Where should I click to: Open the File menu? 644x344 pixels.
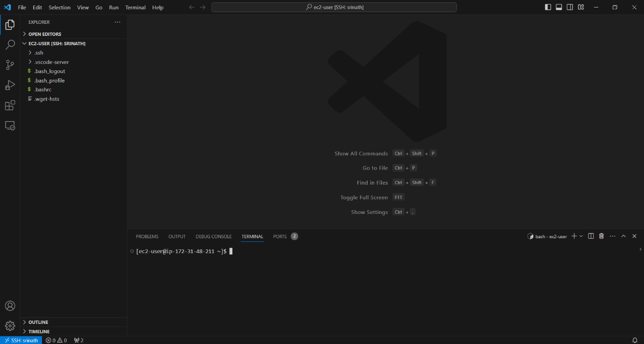[x=22, y=7]
